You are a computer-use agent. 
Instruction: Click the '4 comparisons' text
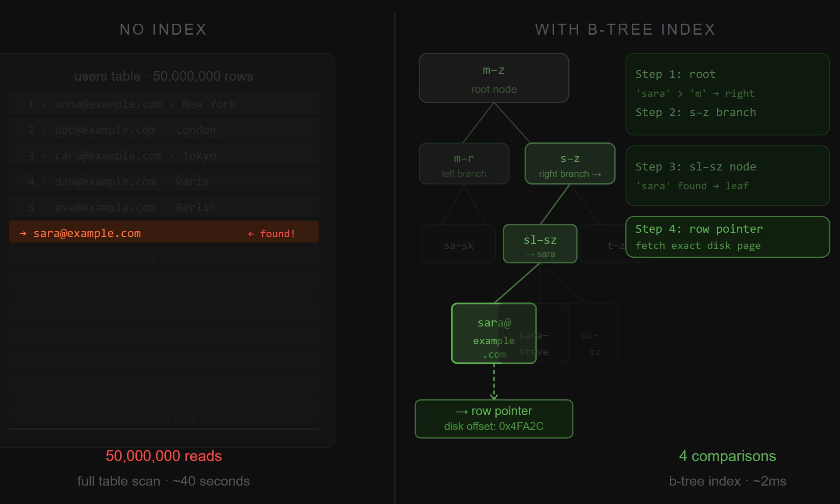(x=727, y=456)
